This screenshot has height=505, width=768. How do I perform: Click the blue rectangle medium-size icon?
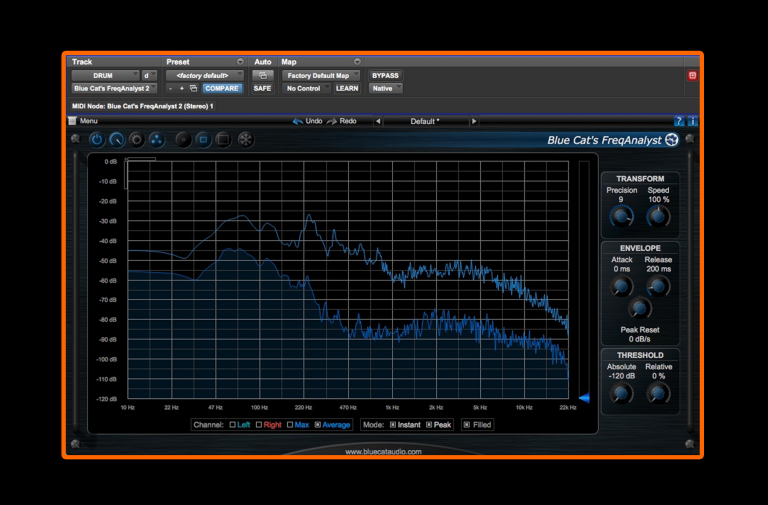(203, 140)
